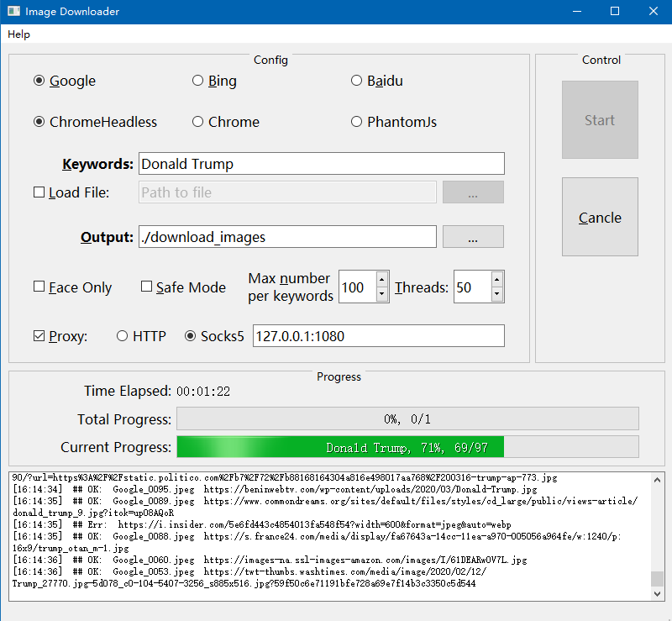
Task: Minimize the Image Downloader window
Action: (577, 12)
